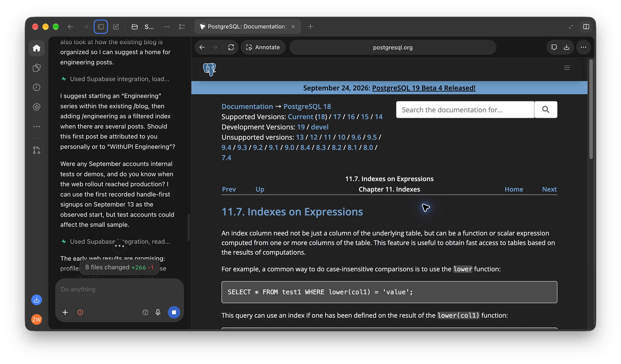Click the blue download icon in sidebar
The image size is (621, 364).
point(36,300)
